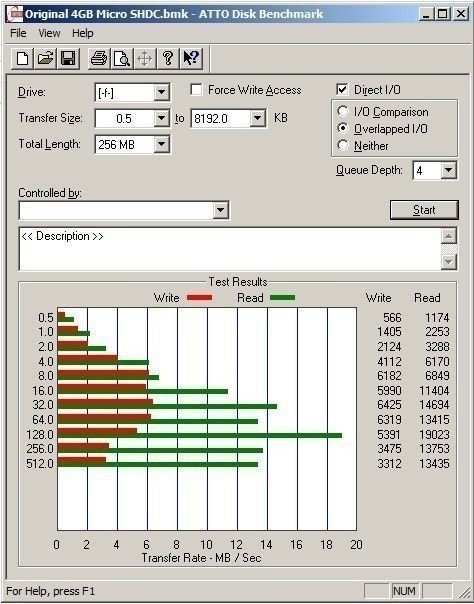The image size is (474, 604).
Task: Select the I/O Comparison radio option
Action: [343, 112]
